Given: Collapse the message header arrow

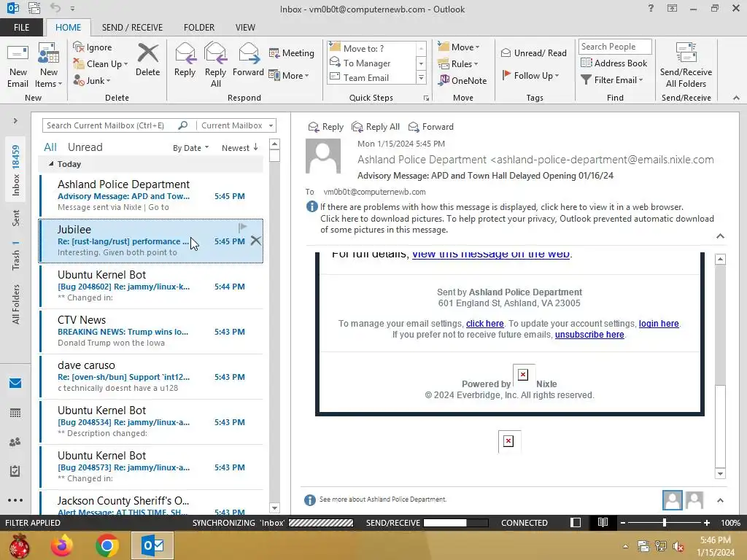Looking at the screenshot, I should click(x=720, y=236).
